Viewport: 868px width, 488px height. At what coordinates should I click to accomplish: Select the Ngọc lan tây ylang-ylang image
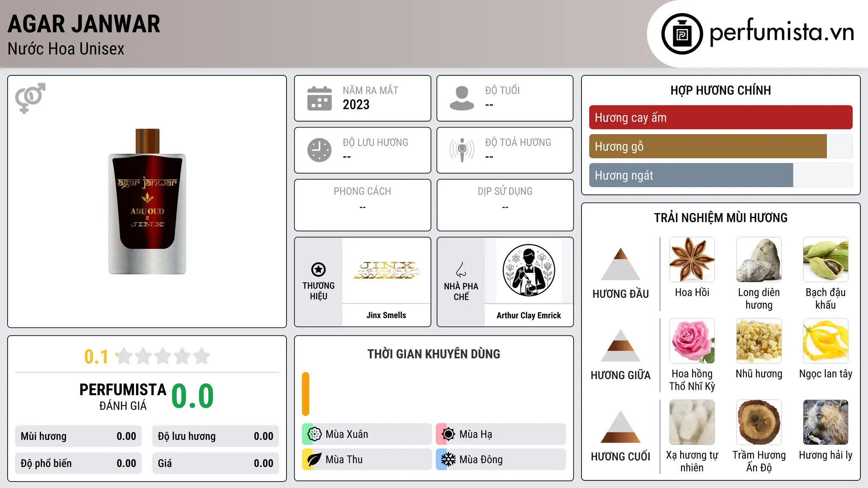(x=826, y=341)
